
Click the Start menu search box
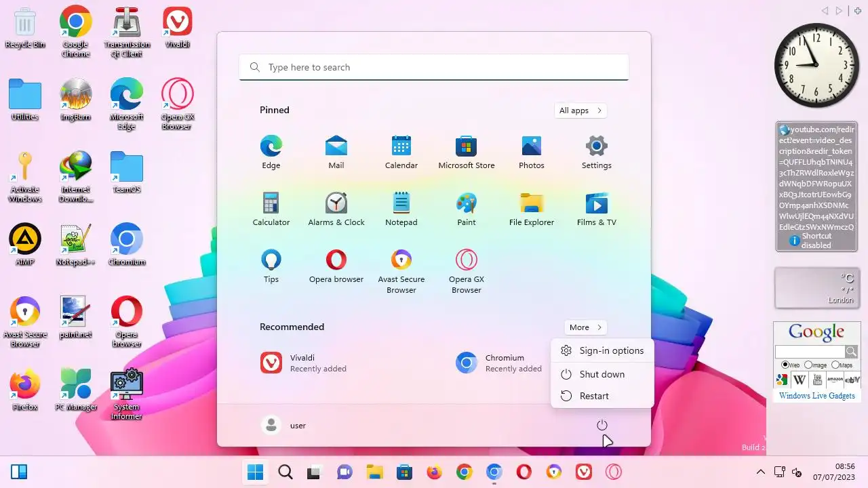pos(434,67)
